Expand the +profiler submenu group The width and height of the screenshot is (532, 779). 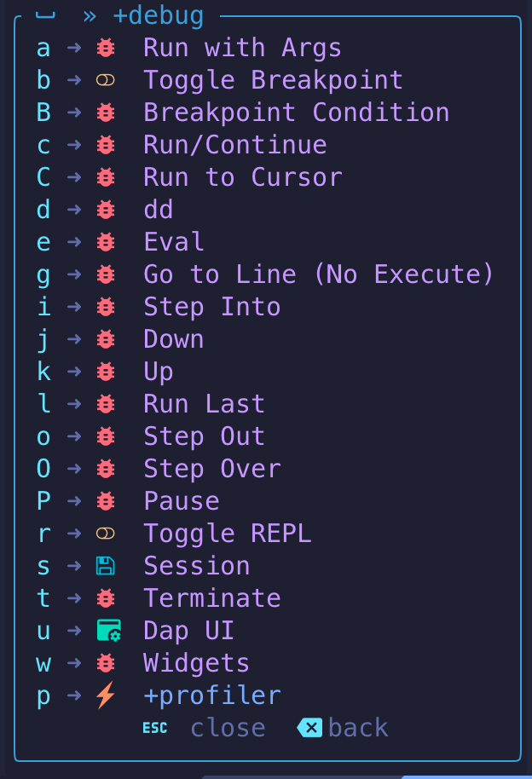(x=212, y=695)
